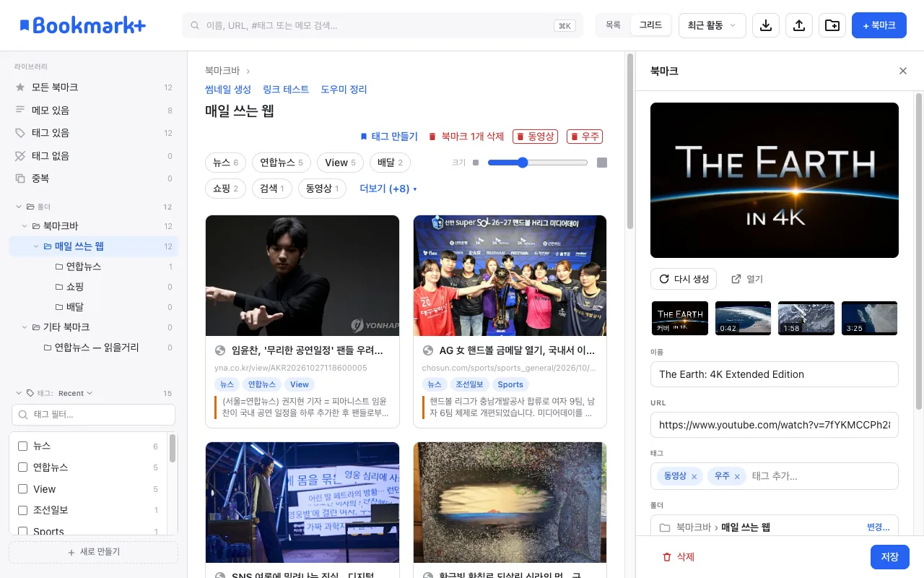This screenshot has width=924, height=578.
Task: Delete the 동영상 tag with the red trash button
Action: click(536, 137)
